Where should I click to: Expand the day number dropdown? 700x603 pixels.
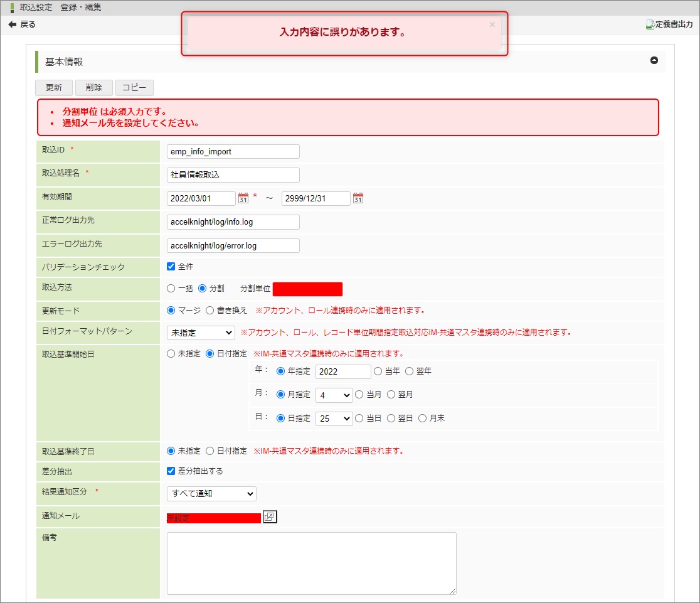pyautogui.click(x=334, y=419)
